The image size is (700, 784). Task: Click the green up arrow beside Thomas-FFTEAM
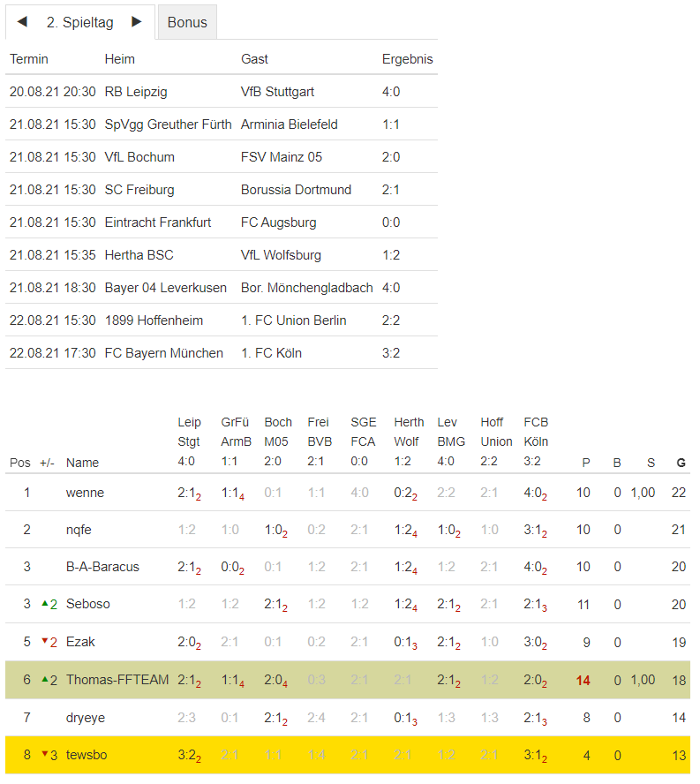45,679
